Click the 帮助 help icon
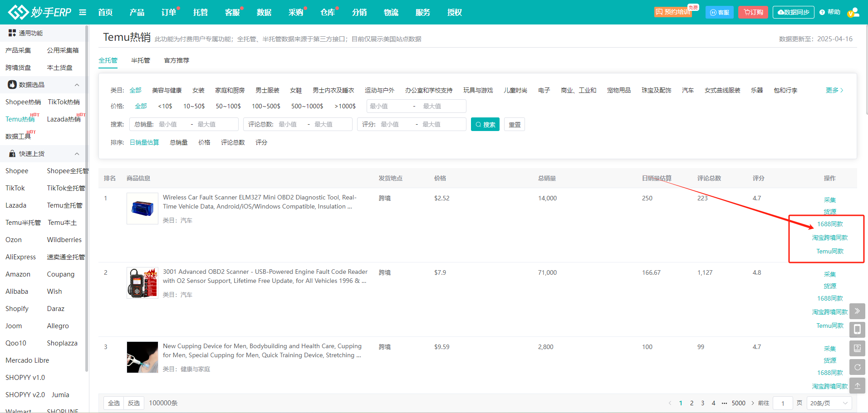Image resolution: width=868 pixels, height=413 pixels. coord(830,12)
